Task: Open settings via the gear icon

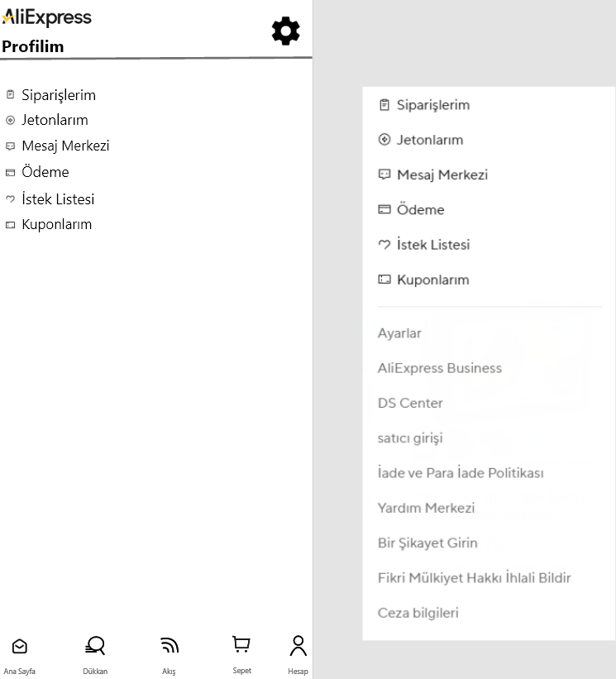Action: [x=286, y=31]
